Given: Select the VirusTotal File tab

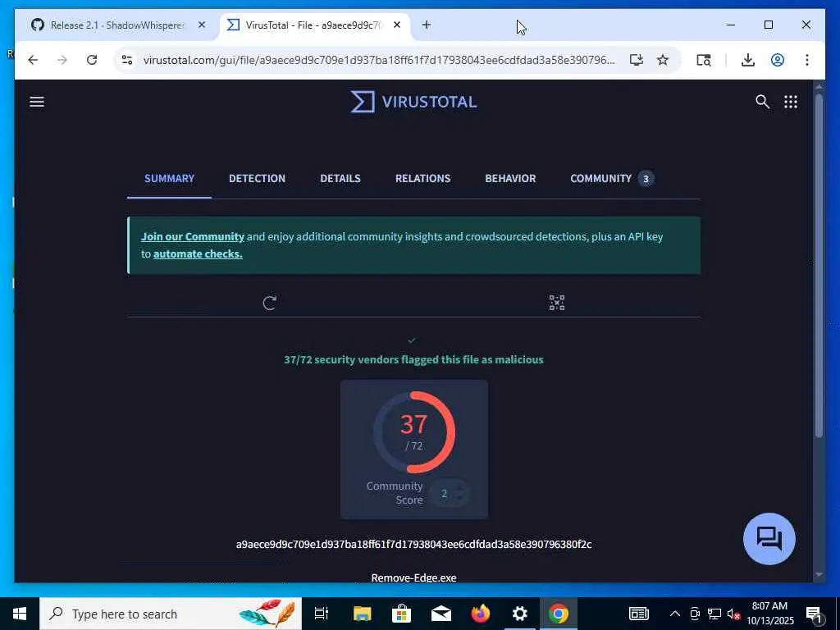Looking at the screenshot, I should [x=314, y=25].
